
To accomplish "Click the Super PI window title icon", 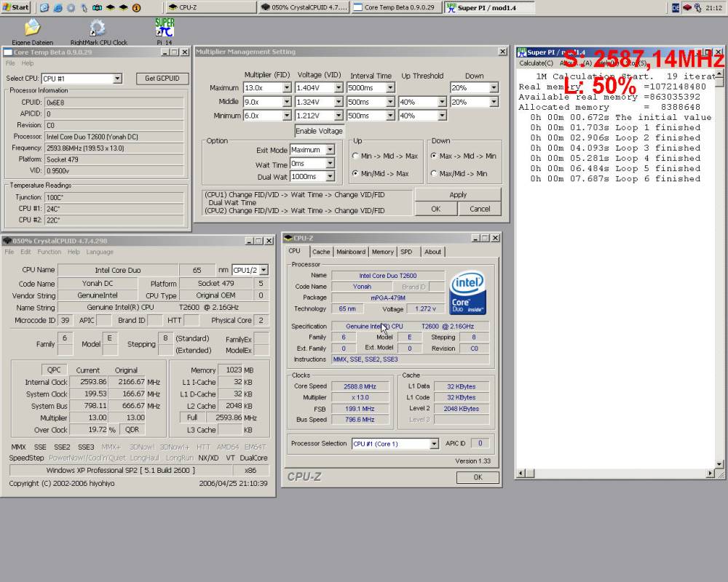I will point(522,52).
